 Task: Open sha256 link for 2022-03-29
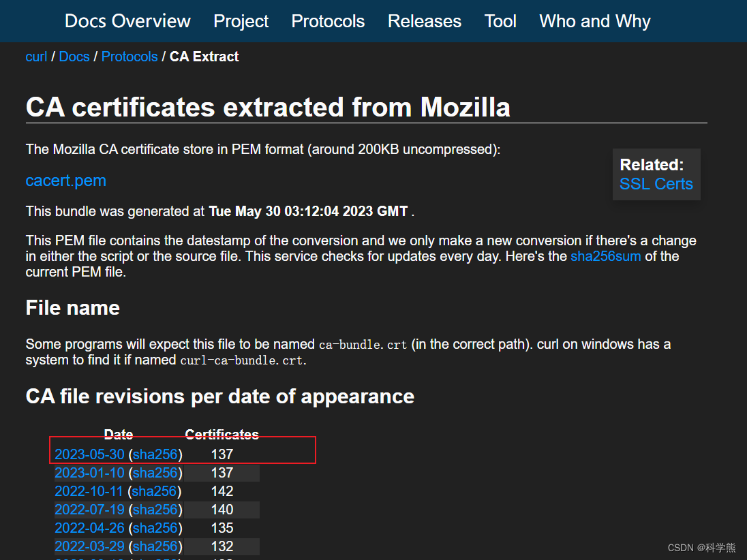coord(155,546)
